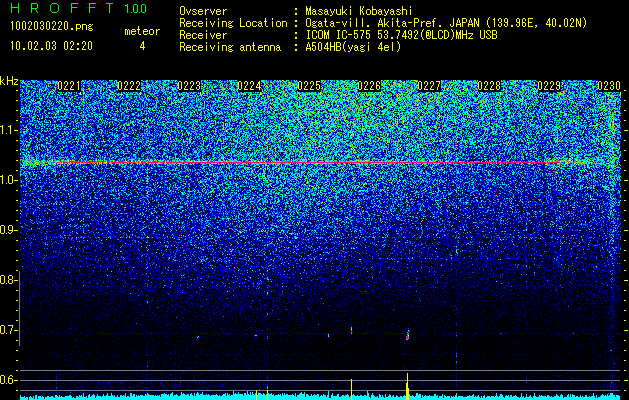Click the 0.6 kHz axis label
Image resolution: width=629 pixels, height=400 pixels.
7,380
